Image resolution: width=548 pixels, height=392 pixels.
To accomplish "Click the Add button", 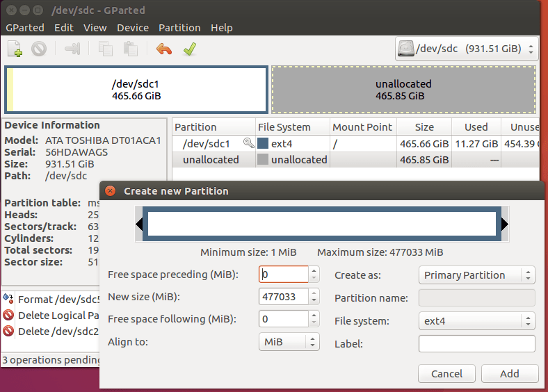I will coord(510,373).
